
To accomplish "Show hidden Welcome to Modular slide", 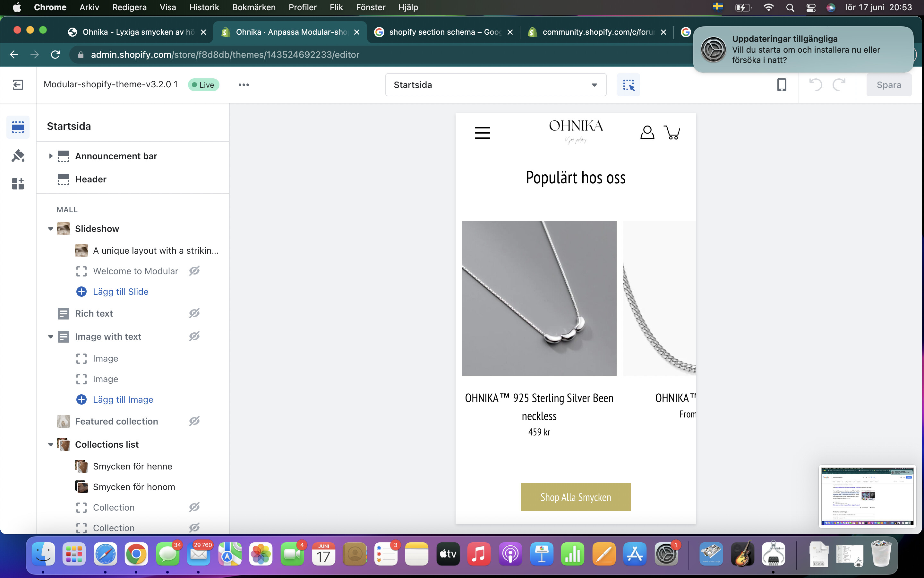I will (194, 271).
